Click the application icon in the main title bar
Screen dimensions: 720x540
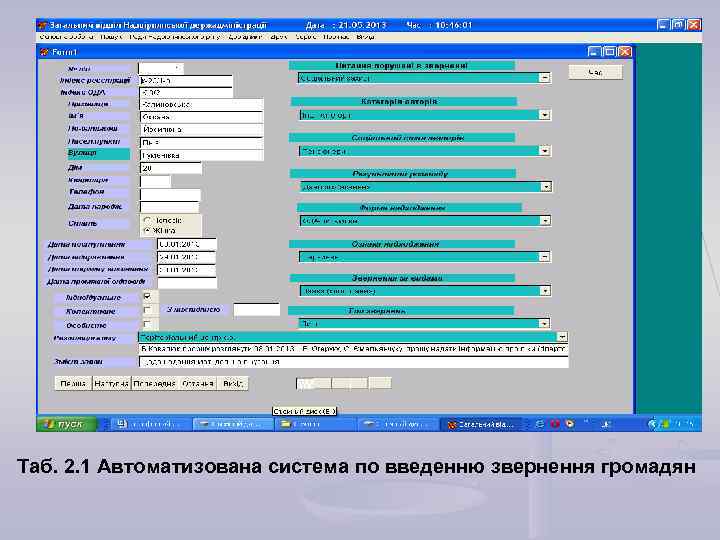42,25
